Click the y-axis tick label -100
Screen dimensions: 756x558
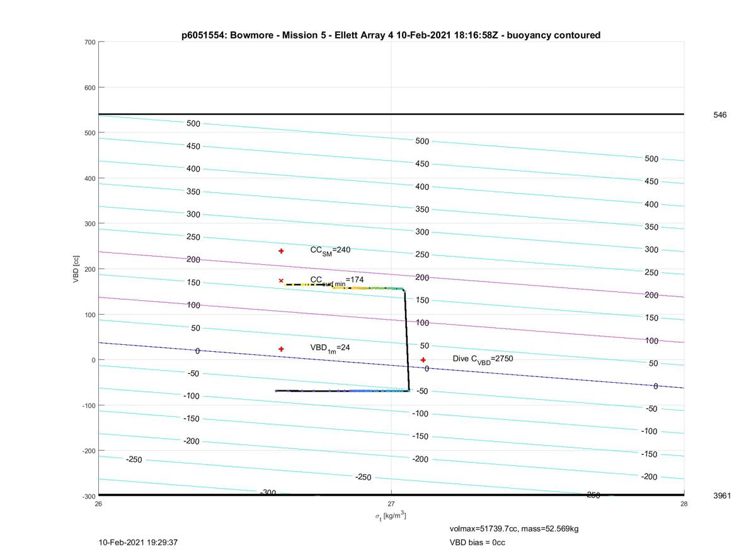click(88, 405)
